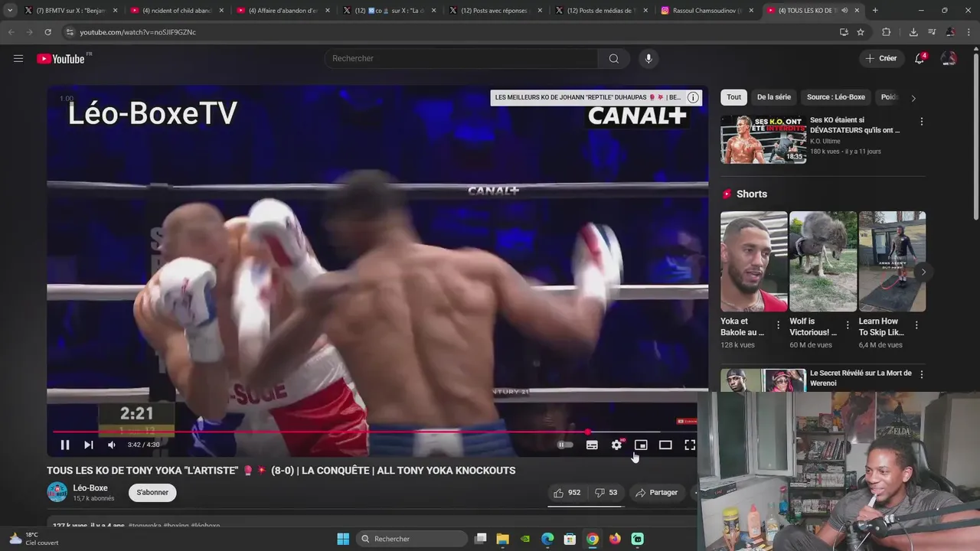This screenshot has width=980, height=551.
Task: Open the account avatar menu
Action: [x=949, y=59]
